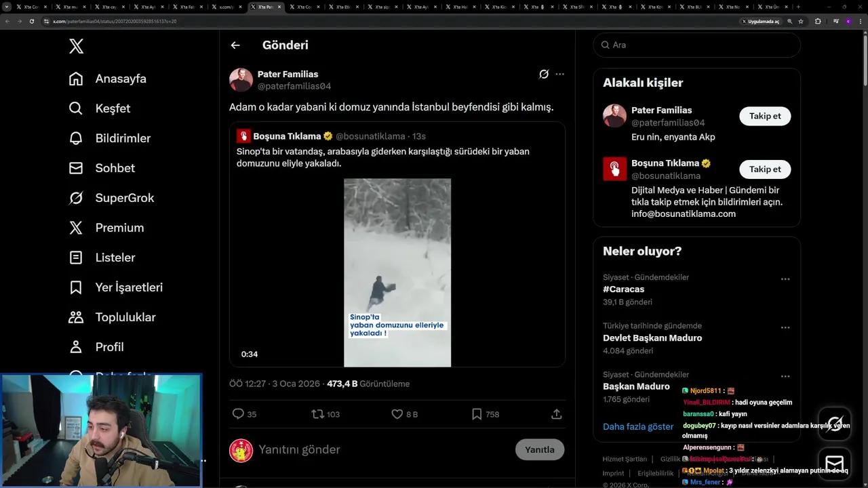Switch to X'te Fal browser tab
868x488 pixels.
click(189, 7)
